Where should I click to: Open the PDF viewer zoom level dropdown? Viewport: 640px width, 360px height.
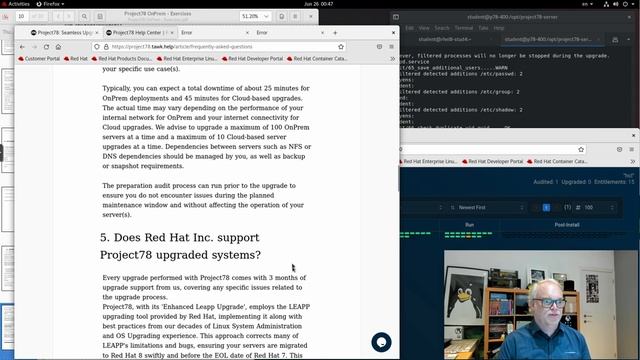(255, 16)
